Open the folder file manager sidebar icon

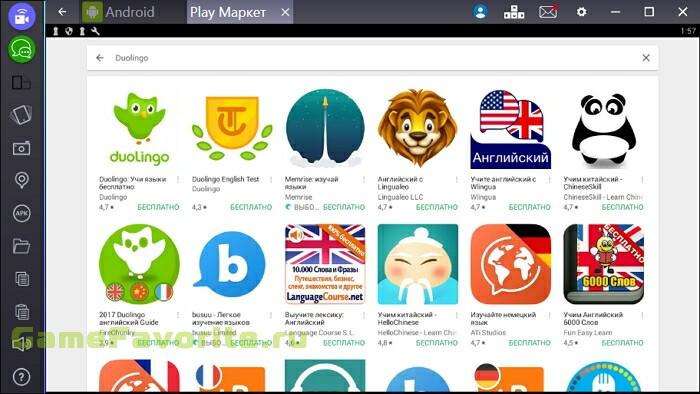pos(21,246)
